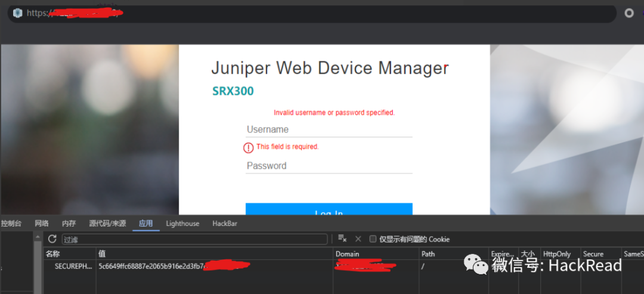Click the cookie filter (过滤) field

coord(194,239)
